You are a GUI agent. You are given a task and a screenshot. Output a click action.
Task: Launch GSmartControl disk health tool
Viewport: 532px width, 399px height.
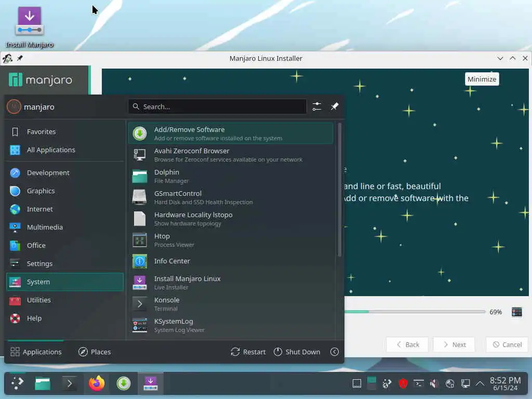231,197
